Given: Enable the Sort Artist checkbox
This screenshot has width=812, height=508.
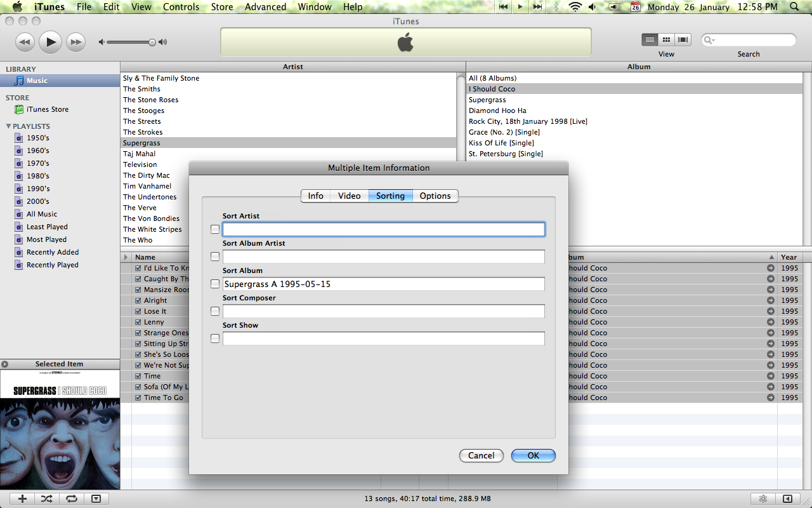Looking at the screenshot, I should (x=215, y=229).
